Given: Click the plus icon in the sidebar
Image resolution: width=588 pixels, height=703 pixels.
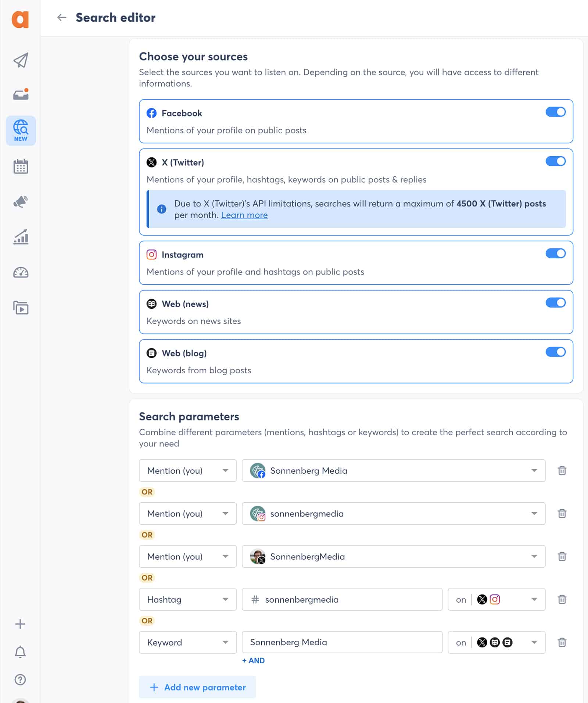Looking at the screenshot, I should pyautogui.click(x=20, y=624).
